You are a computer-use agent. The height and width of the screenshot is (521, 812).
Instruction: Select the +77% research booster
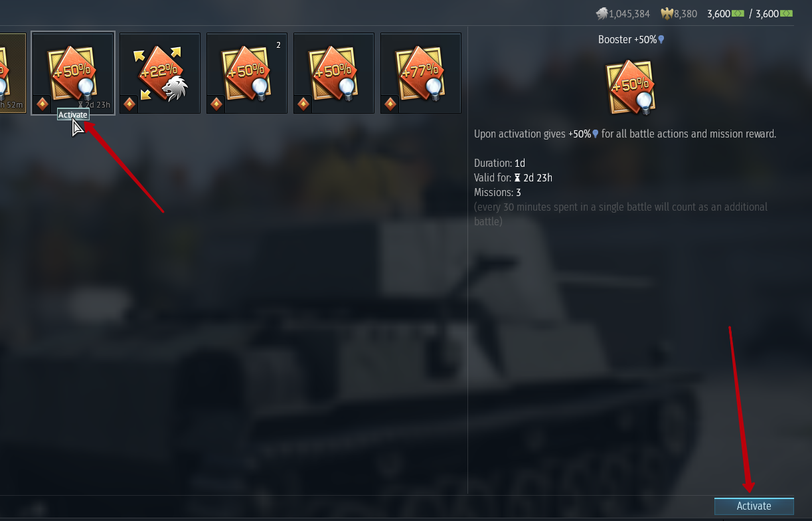point(421,73)
